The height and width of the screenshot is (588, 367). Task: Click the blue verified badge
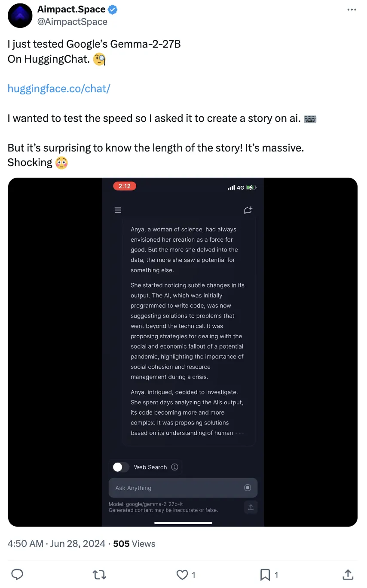[113, 9]
